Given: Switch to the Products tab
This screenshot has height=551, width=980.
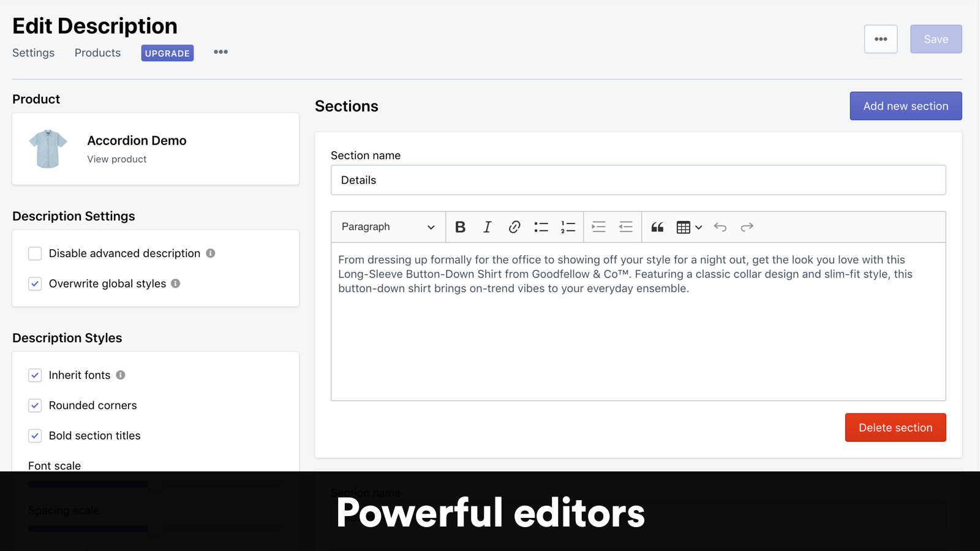Looking at the screenshot, I should 97,53.
